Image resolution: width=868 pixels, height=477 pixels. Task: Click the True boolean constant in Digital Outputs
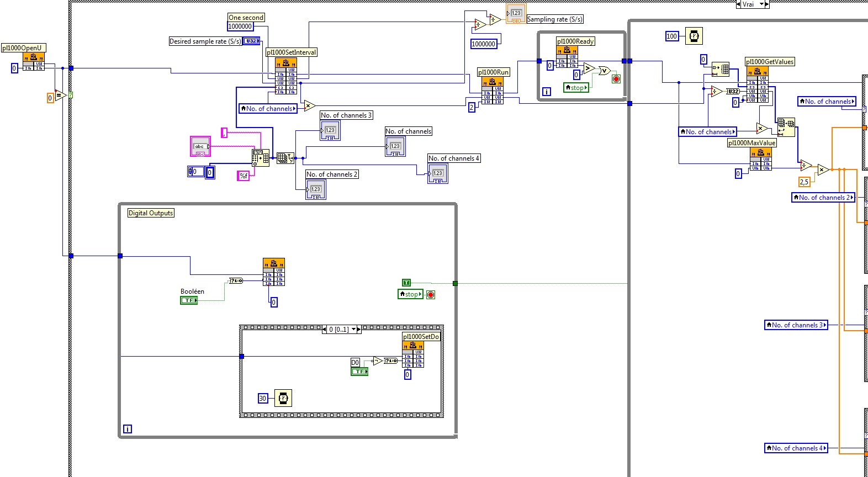[406, 283]
